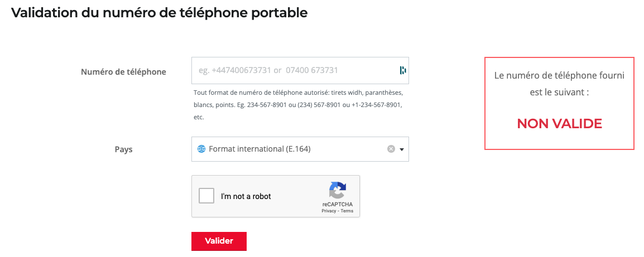Click "Le numéro de téléphone fourni" message line
The height and width of the screenshot is (257, 644).
(x=559, y=75)
